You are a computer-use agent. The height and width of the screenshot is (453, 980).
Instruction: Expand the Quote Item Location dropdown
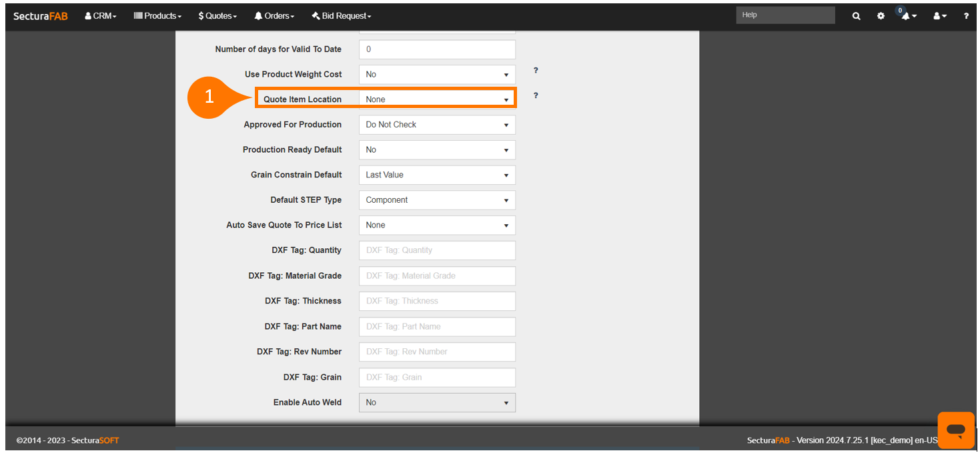[x=437, y=99]
